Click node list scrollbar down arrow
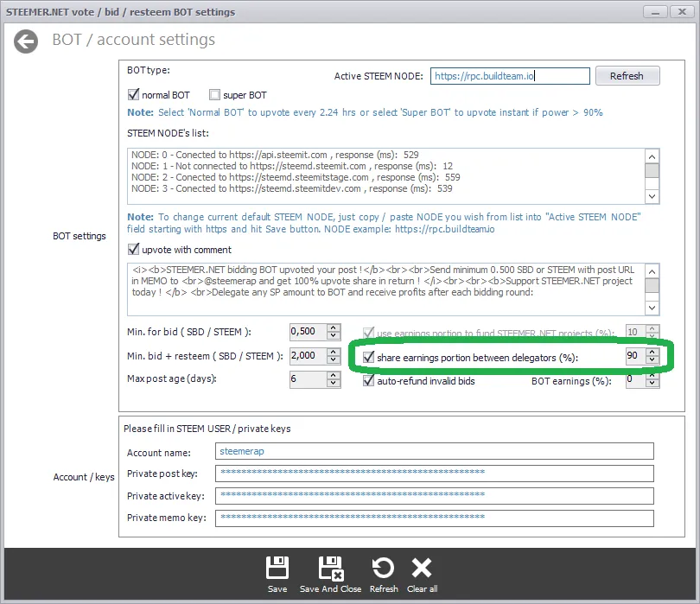Image resolution: width=700 pixels, height=604 pixels. [652, 196]
